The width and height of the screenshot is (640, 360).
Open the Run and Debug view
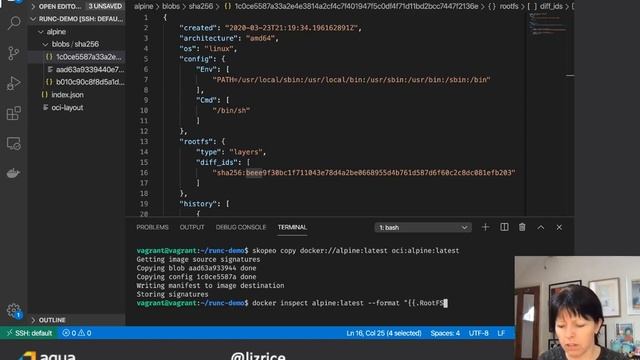(13, 83)
